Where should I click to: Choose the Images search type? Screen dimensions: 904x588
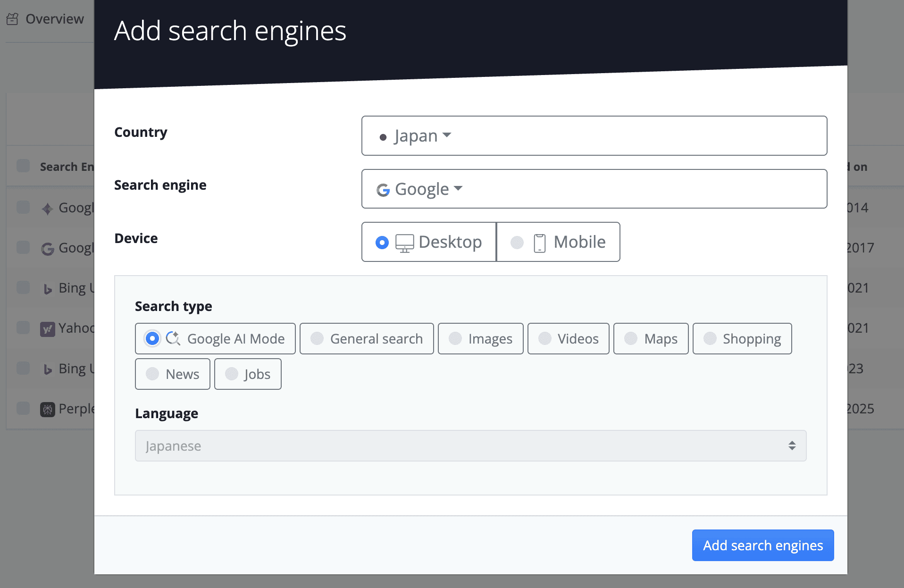[x=481, y=339]
